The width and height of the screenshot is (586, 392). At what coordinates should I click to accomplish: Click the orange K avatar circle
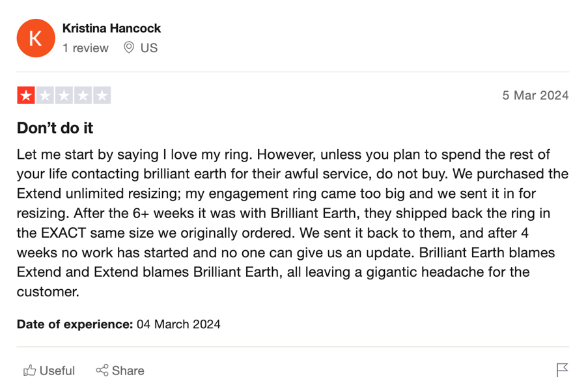point(36,38)
